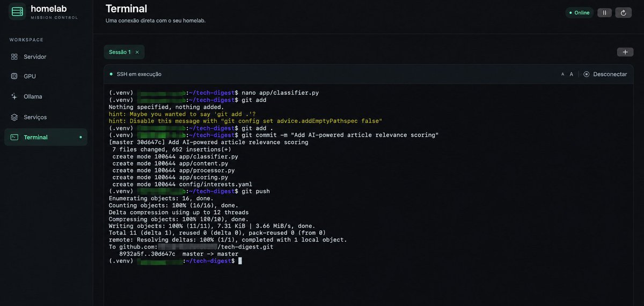The height and width of the screenshot is (306, 644).
Task: Close the Sessão 1 tab
Action: [137, 52]
